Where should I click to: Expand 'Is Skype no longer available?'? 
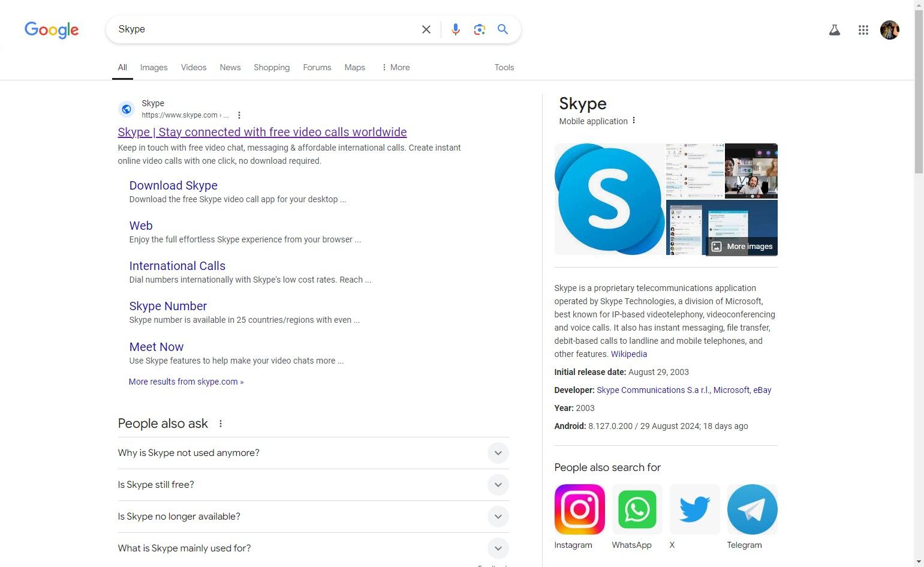[314, 517]
